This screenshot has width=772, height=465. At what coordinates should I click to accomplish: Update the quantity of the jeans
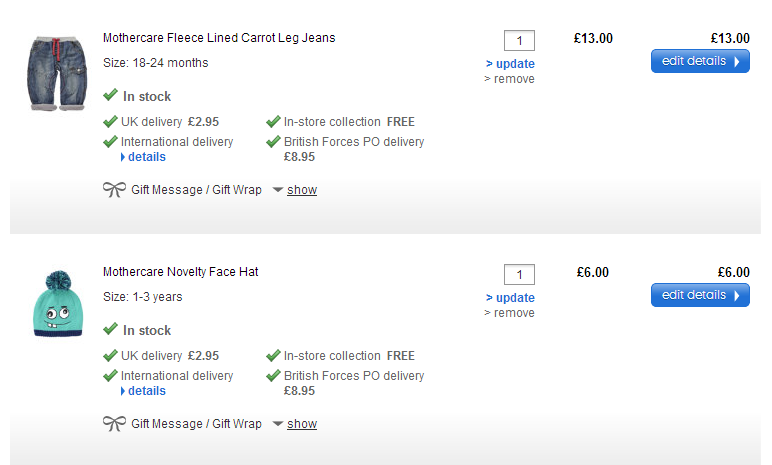[x=511, y=64]
